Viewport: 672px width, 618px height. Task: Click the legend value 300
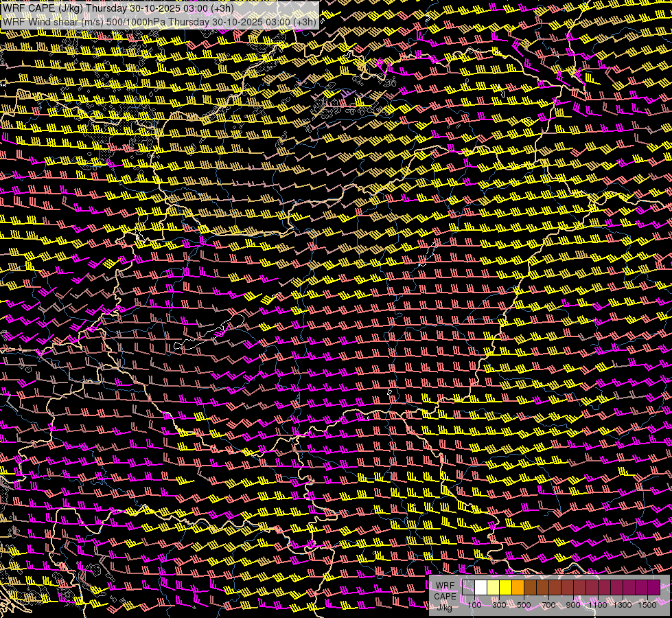tap(499, 605)
